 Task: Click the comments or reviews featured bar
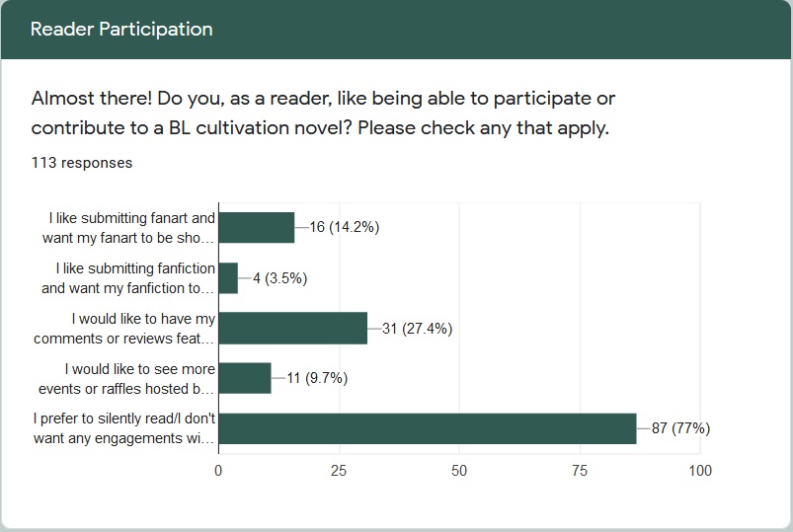(292, 329)
